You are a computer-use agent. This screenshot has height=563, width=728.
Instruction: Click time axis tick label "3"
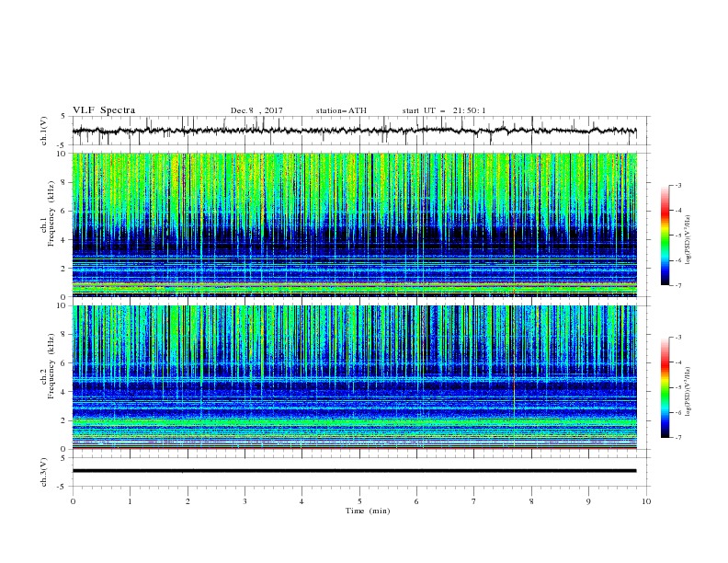pyautogui.click(x=245, y=501)
